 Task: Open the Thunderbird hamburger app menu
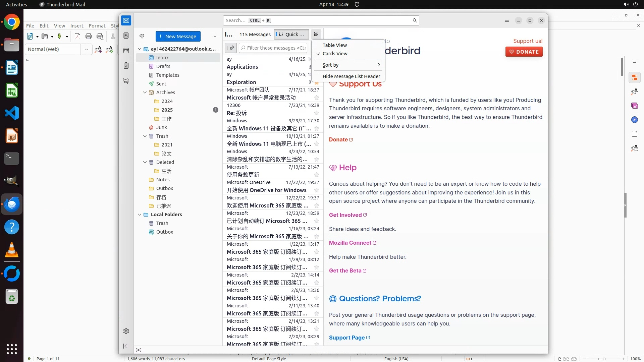click(x=507, y=20)
